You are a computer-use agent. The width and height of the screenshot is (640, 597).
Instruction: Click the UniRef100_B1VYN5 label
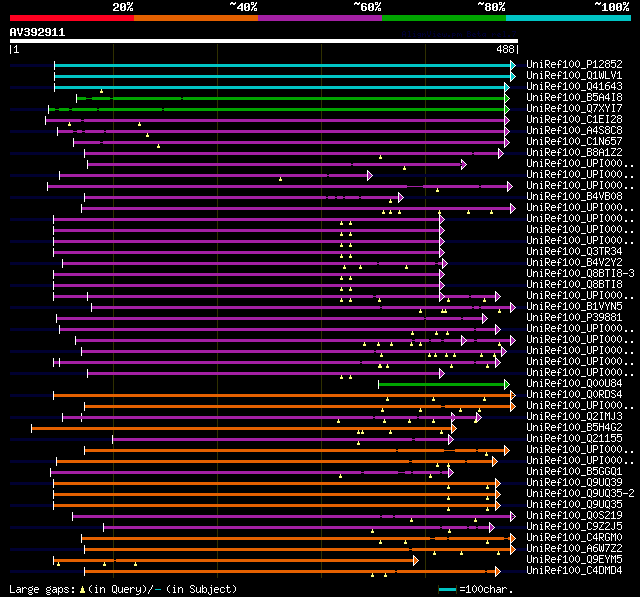[x=574, y=307]
